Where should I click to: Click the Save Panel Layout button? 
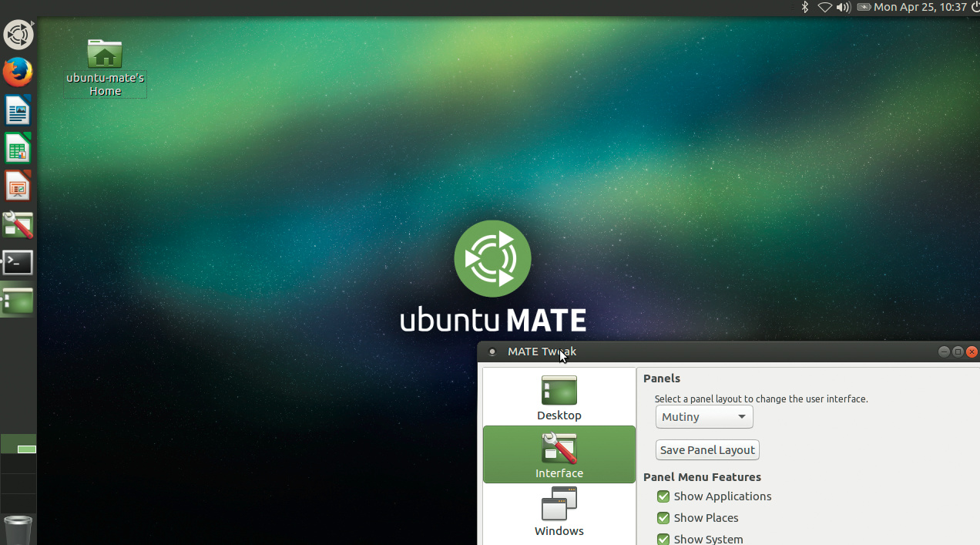pos(707,450)
